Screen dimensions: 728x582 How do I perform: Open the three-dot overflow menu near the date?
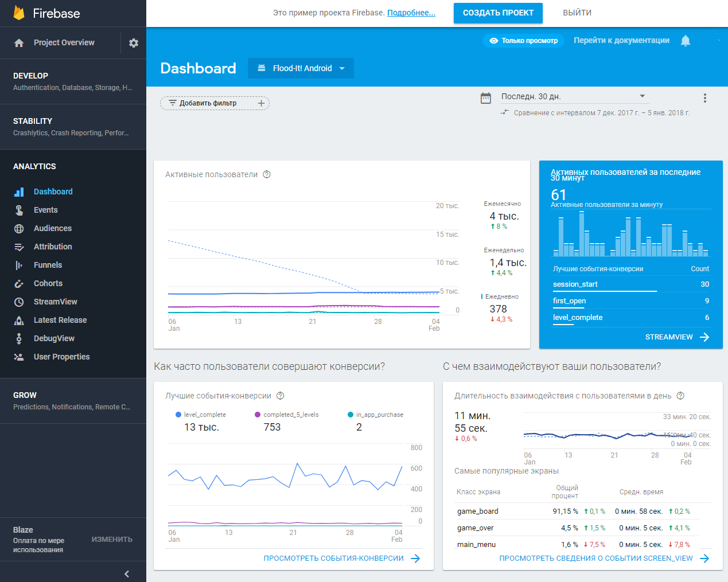[704, 97]
